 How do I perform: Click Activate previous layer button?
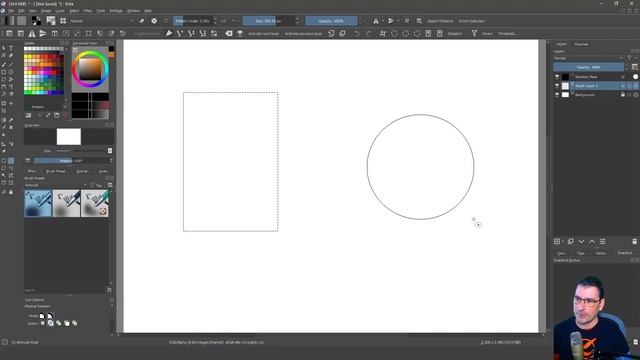(303, 33)
